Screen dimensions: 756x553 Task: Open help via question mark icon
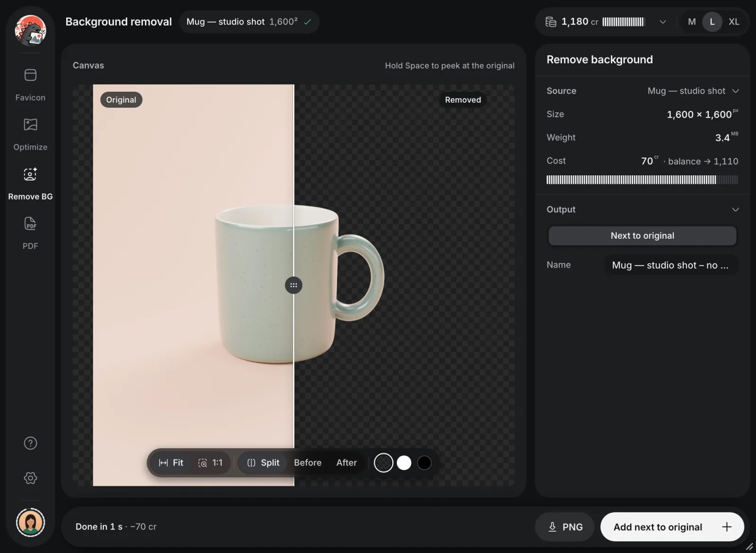click(30, 443)
